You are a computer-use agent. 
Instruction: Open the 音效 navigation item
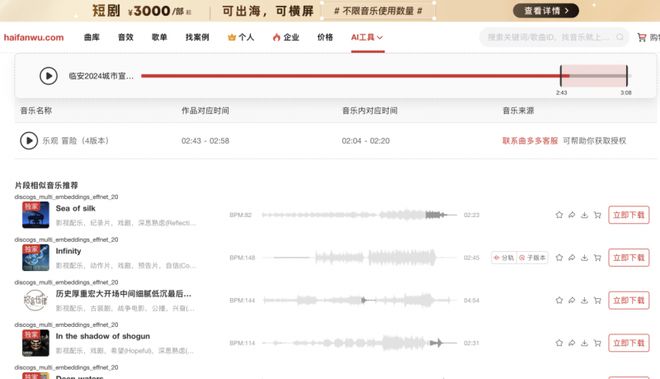[x=125, y=37]
